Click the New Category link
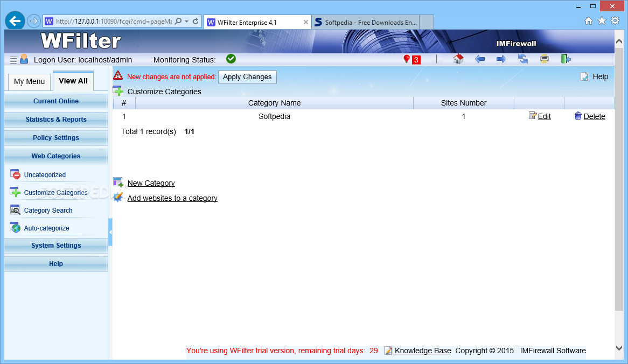 click(x=151, y=183)
